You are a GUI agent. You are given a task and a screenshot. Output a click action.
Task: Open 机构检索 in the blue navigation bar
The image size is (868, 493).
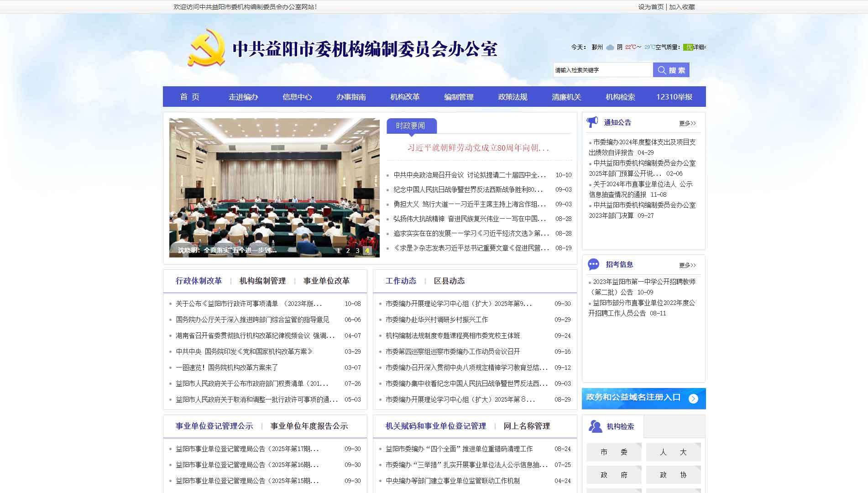[x=620, y=97]
